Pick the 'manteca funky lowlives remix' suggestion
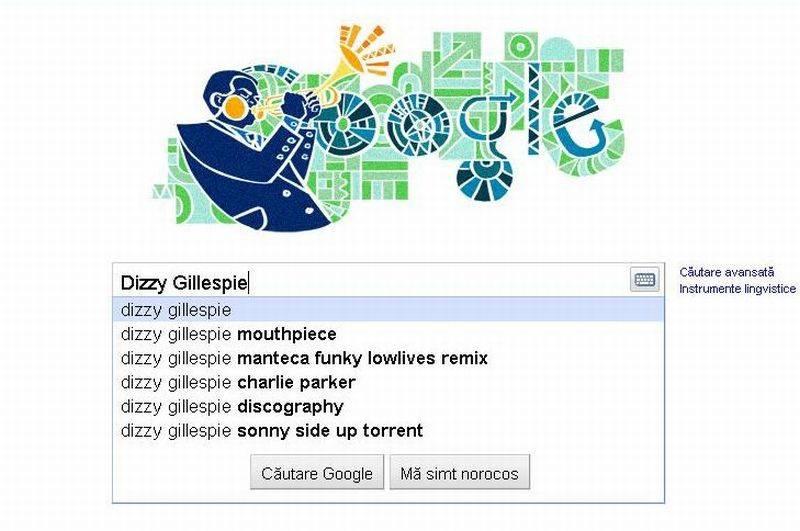This screenshot has height=531, width=800. pos(304,358)
